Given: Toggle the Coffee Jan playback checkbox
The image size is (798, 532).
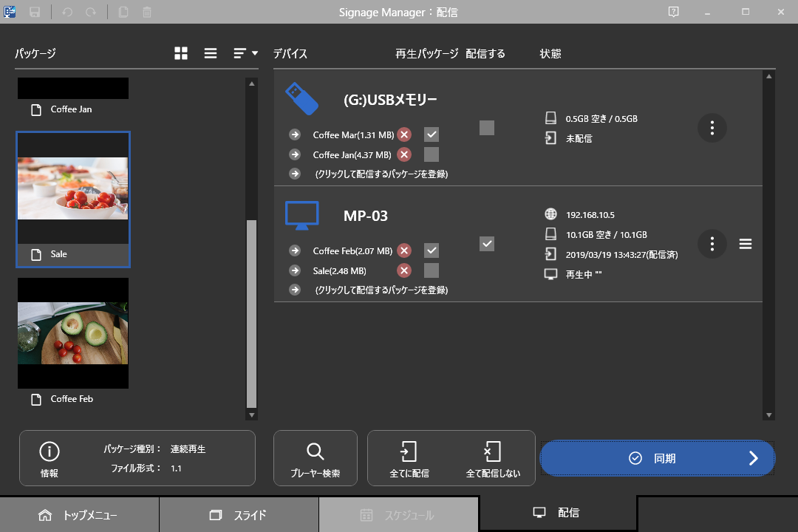Looking at the screenshot, I should [x=432, y=154].
